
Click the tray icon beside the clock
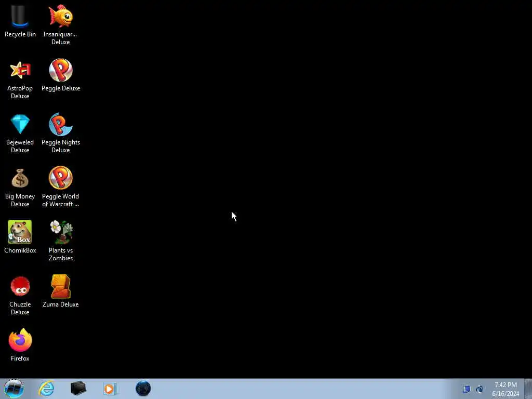coord(480,389)
